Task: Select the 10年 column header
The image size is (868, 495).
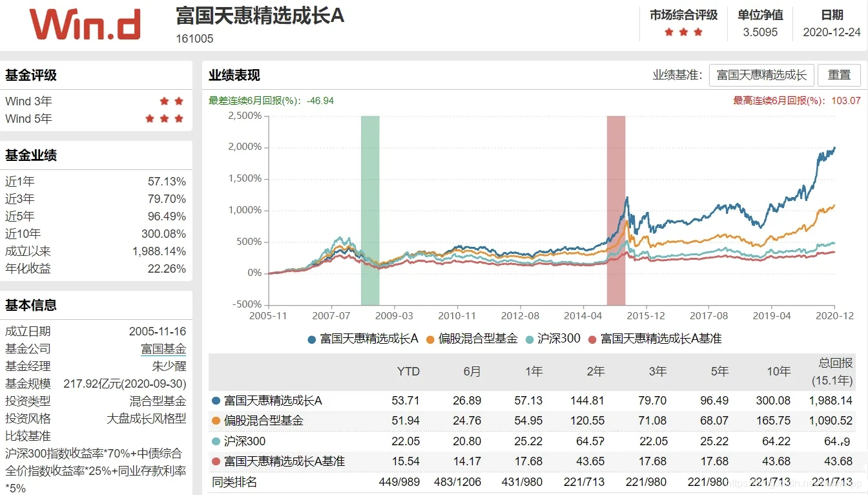Action: [779, 372]
